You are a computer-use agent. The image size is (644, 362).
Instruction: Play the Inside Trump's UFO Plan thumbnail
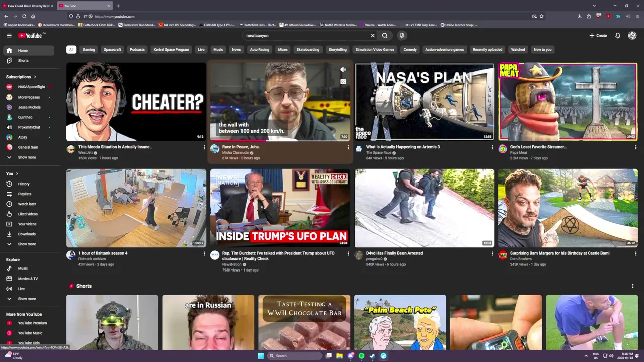coord(280,208)
